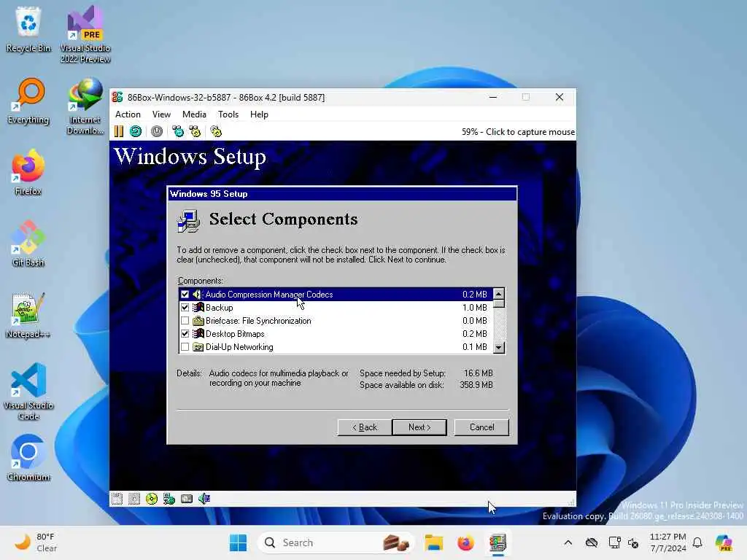
Task: Select Briefcase: File Synchronization row text
Action: pyautogui.click(x=258, y=321)
